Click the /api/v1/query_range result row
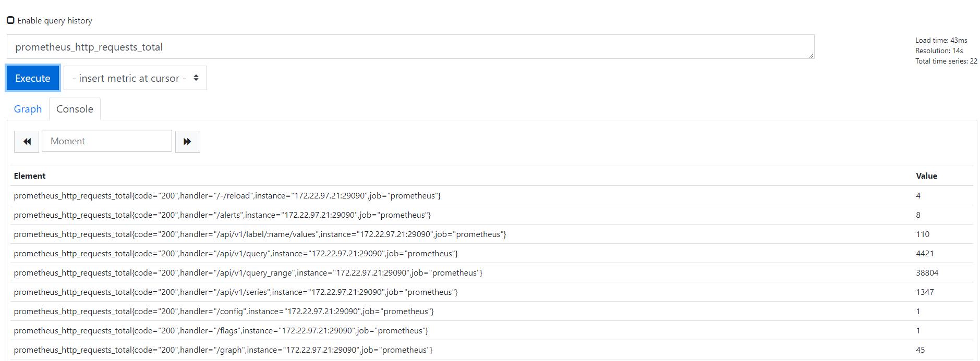The image size is (980, 361). (x=248, y=273)
